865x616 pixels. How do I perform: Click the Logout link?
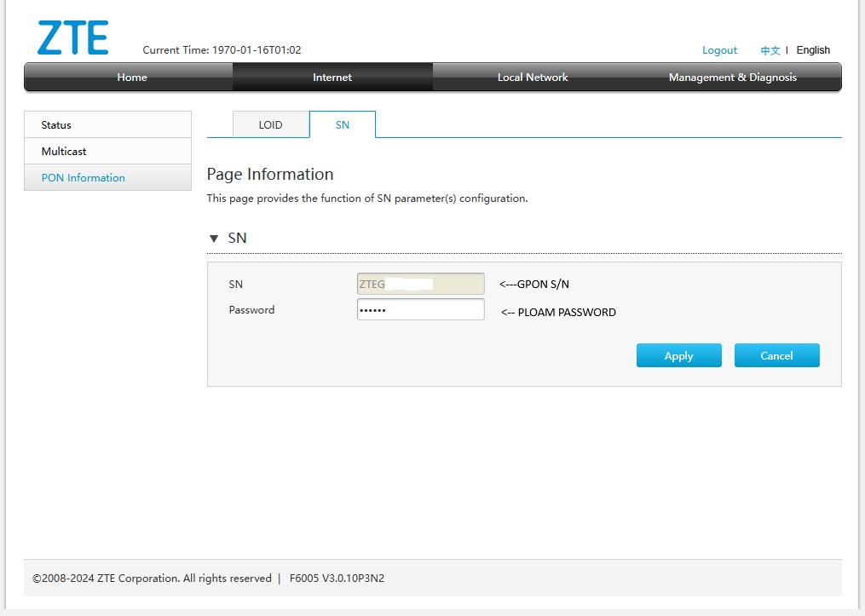719,50
